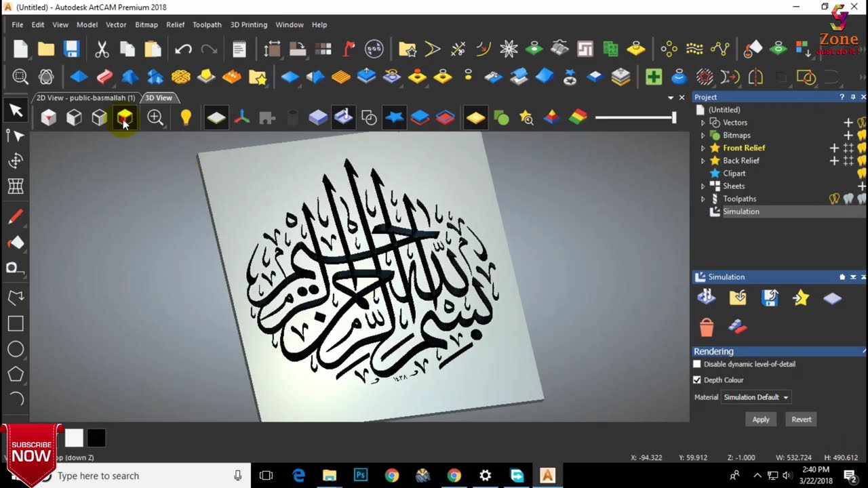Toggle Front Relief visibility bulb
Viewport: 868px width, 488px height.
point(863,148)
